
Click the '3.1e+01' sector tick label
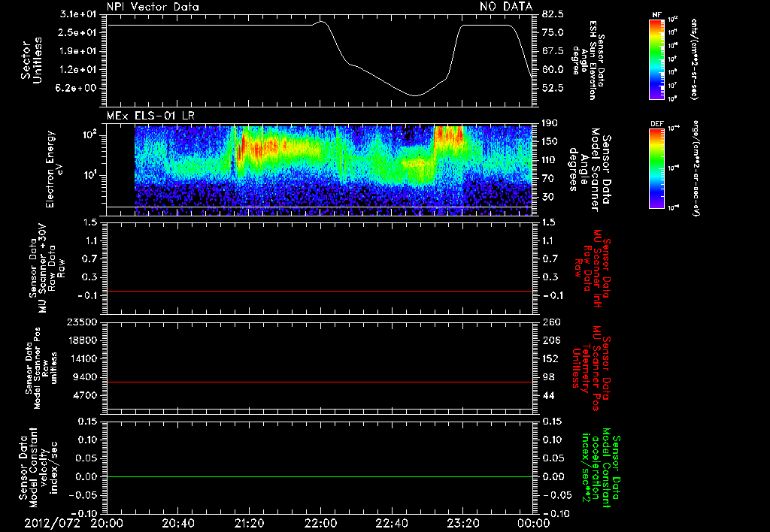tap(78, 14)
